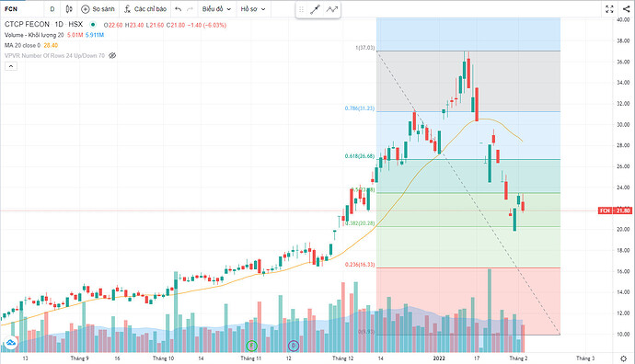Click the share chart icon
Image resolution: width=635 pixels, height=364 pixels.
[627, 9]
